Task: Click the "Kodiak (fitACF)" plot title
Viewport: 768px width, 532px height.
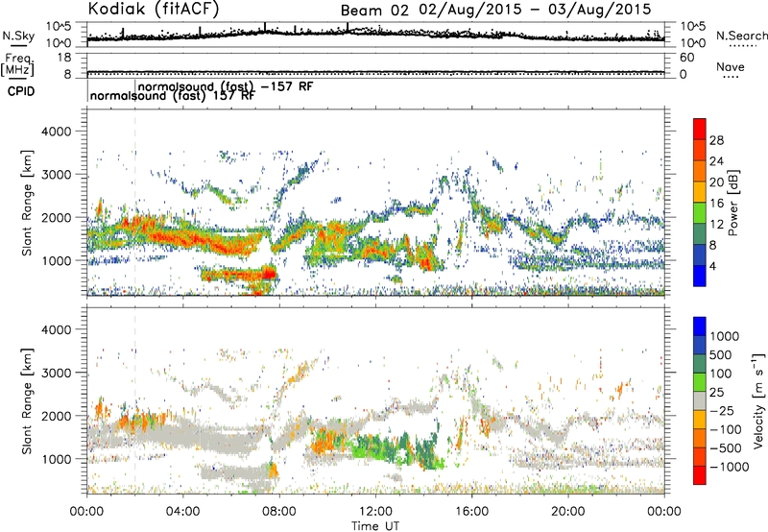Action: 154,9
